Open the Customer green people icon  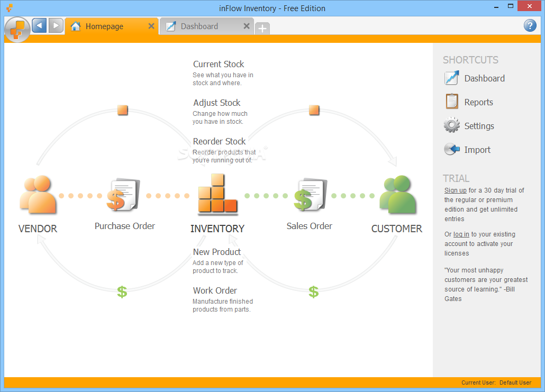(x=397, y=195)
